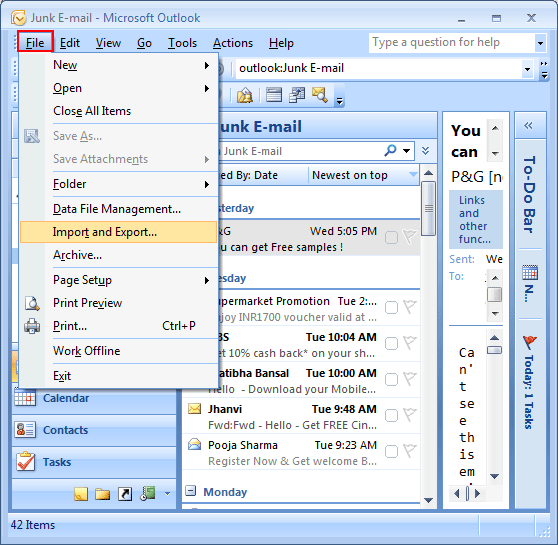Open the Shortcuts arrow icon
558x545 pixels.
click(x=125, y=494)
